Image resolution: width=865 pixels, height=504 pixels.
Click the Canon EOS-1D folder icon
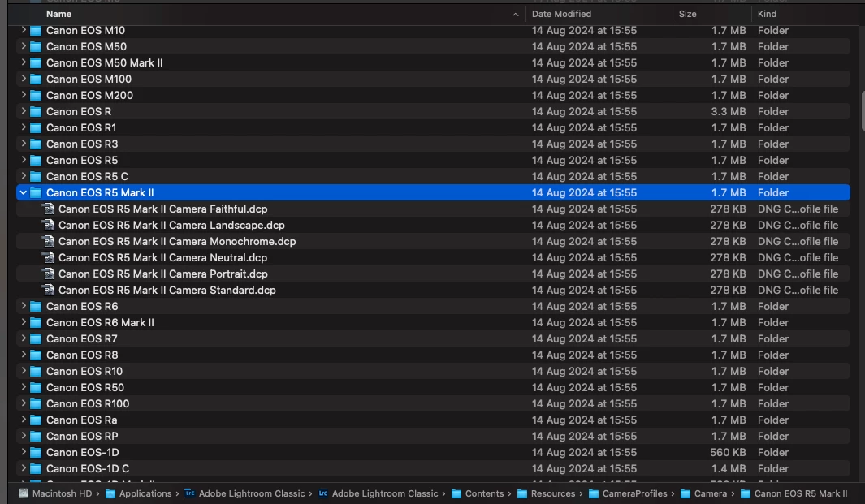pos(36,453)
